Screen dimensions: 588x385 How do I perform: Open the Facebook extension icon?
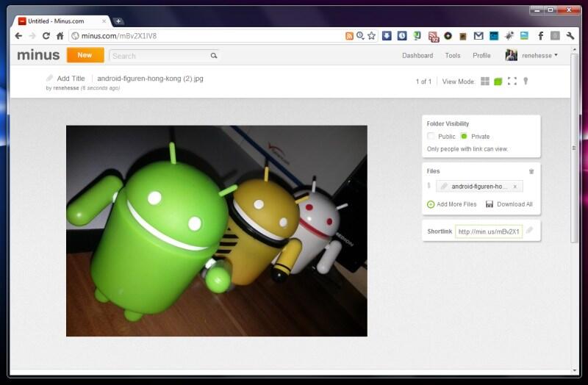540,36
